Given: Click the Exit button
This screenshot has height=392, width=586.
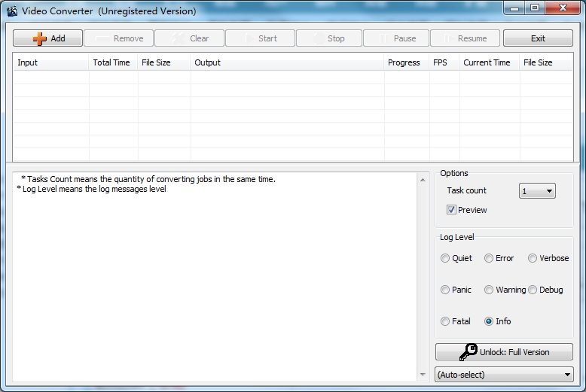Looking at the screenshot, I should 538,38.
